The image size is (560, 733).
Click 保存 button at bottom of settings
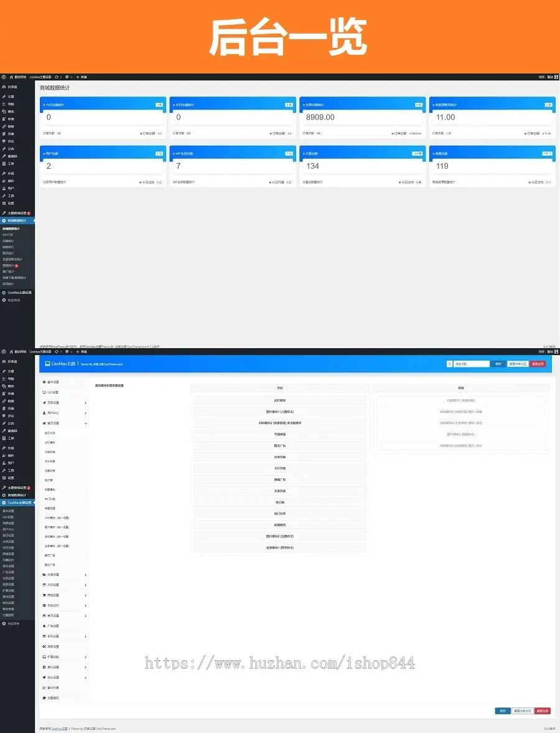[503, 711]
